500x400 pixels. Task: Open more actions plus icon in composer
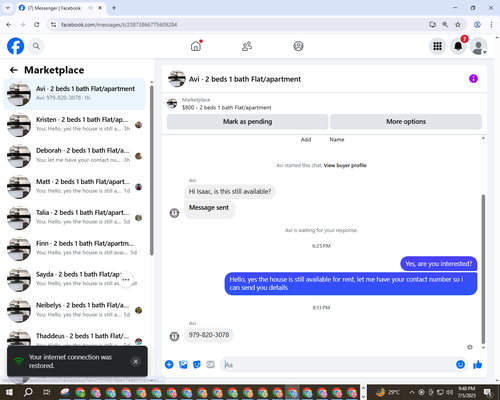point(169,365)
